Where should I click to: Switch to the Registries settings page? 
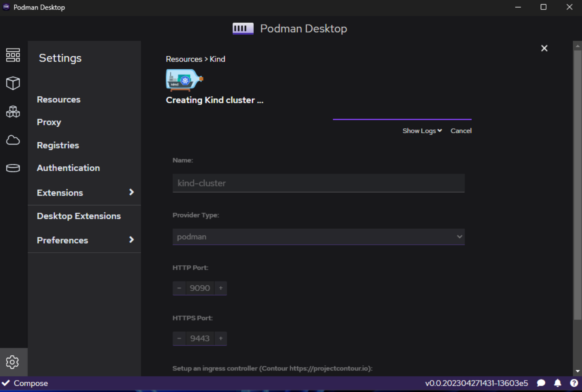pyautogui.click(x=58, y=145)
